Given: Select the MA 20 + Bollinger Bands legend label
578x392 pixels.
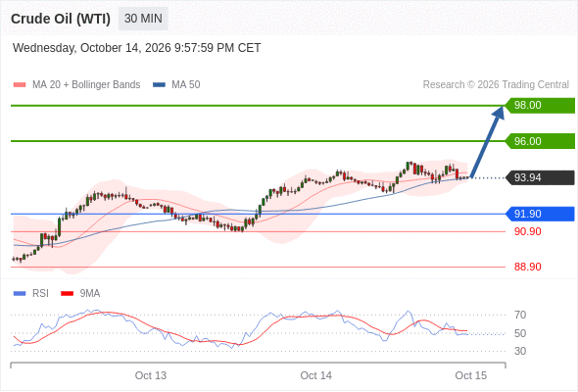Looking at the screenshot, I should (x=86, y=85).
